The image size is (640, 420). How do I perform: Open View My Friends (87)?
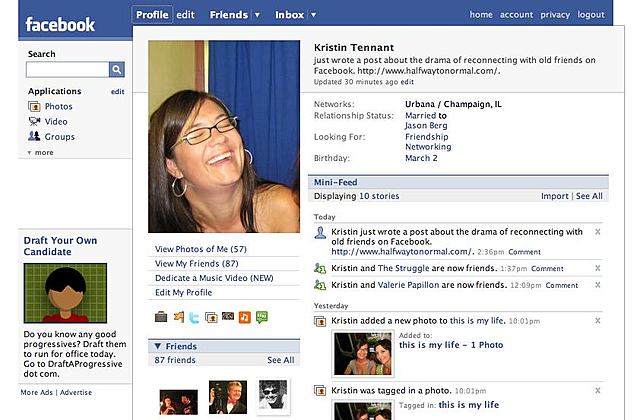click(197, 264)
